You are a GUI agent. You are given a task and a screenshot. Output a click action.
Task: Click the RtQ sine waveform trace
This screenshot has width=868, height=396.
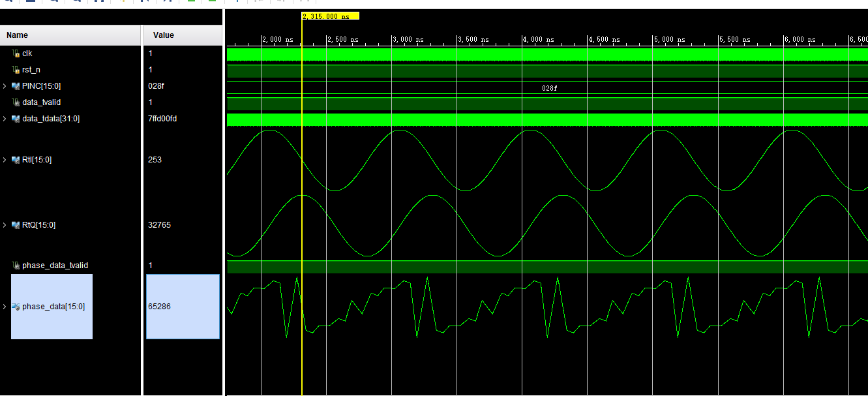pyautogui.click(x=547, y=225)
